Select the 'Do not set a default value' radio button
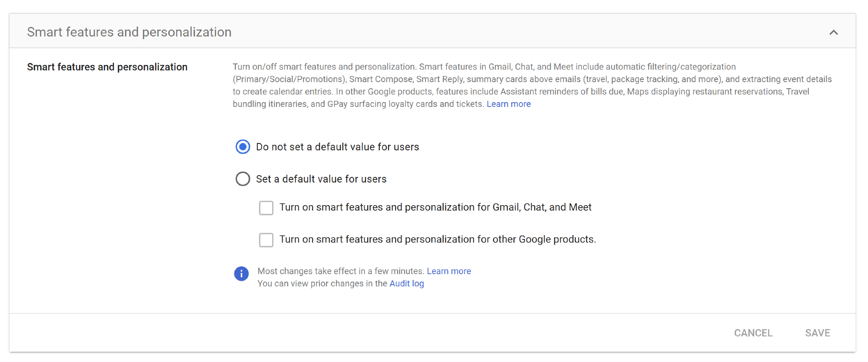This screenshot has width=868, height=362. click(243, 147)
